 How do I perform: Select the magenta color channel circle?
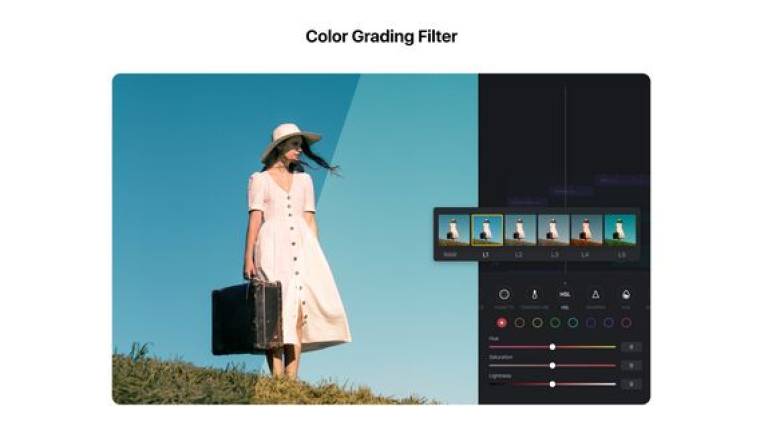coord(626,323)
